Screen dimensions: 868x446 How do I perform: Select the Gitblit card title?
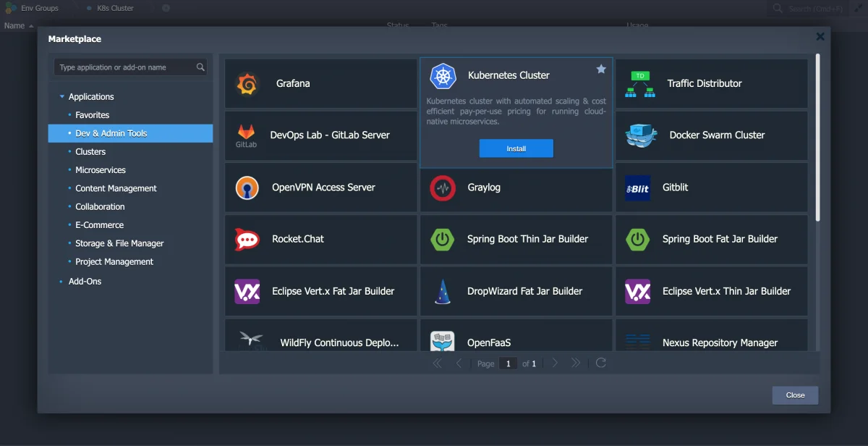point(676,188)
